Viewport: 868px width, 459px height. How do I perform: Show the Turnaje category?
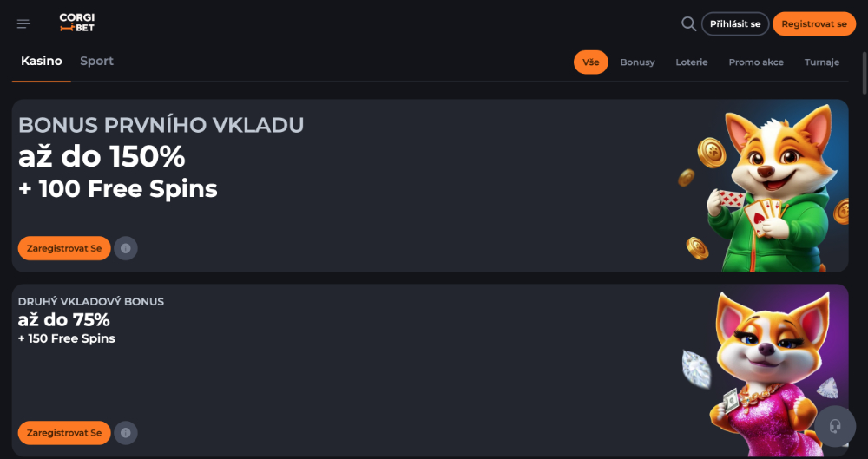pyautogui.click(x=822, y=62)
